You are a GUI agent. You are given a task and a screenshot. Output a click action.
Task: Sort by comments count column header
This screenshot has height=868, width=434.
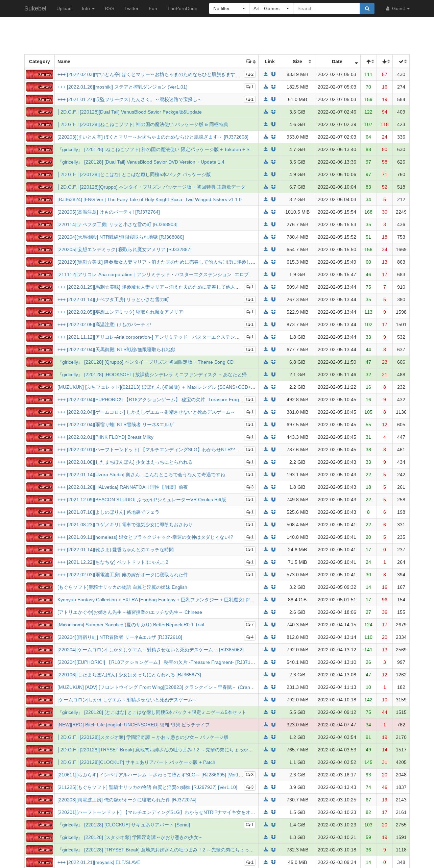[x=251, y=62]
